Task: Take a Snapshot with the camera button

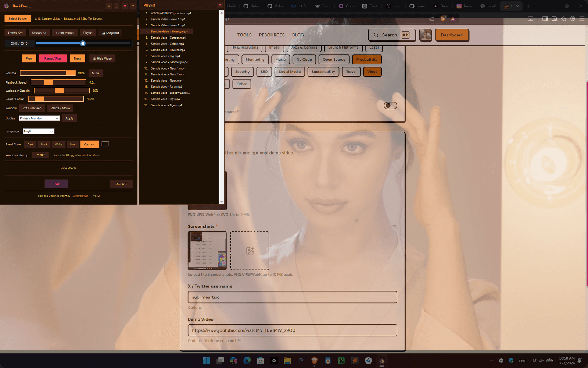Action: coord(110,33)
